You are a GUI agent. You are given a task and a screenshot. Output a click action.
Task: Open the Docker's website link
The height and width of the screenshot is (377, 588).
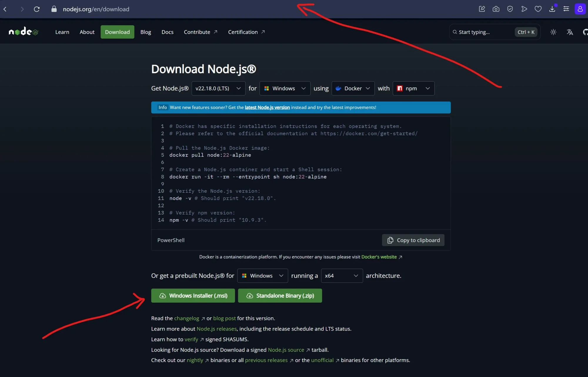[x=379, y=257]
